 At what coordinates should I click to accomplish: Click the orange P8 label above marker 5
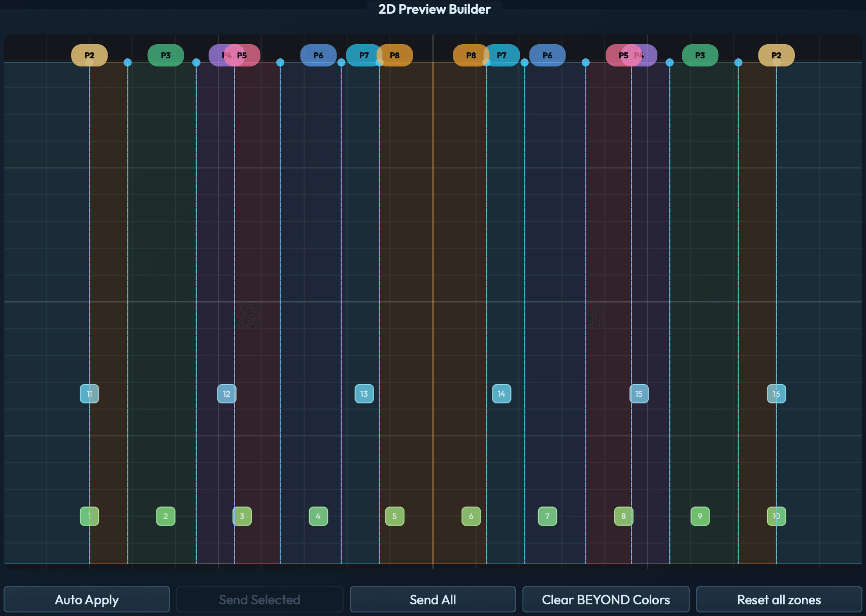[396, 55]
